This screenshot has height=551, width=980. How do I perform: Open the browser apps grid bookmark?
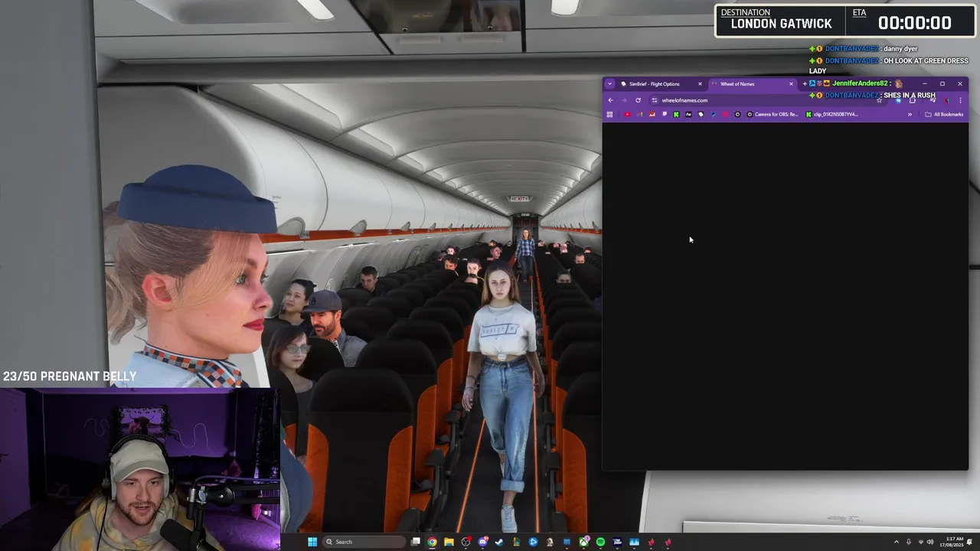coord(609,114)
